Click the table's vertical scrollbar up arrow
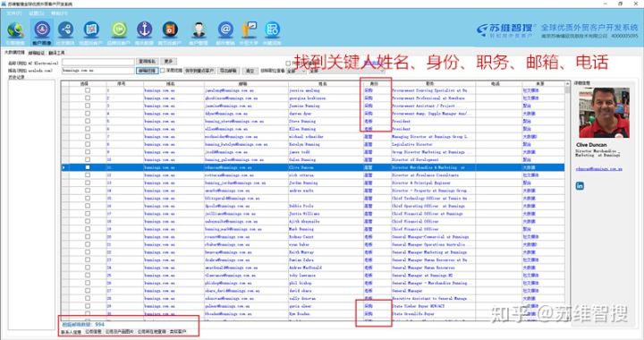 (567, 84)
